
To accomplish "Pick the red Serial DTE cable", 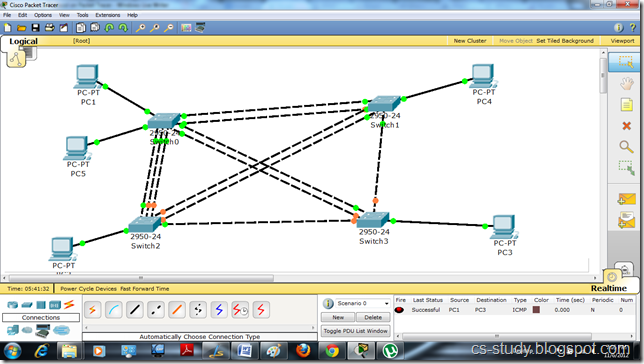I will click(x=261, y=310).
